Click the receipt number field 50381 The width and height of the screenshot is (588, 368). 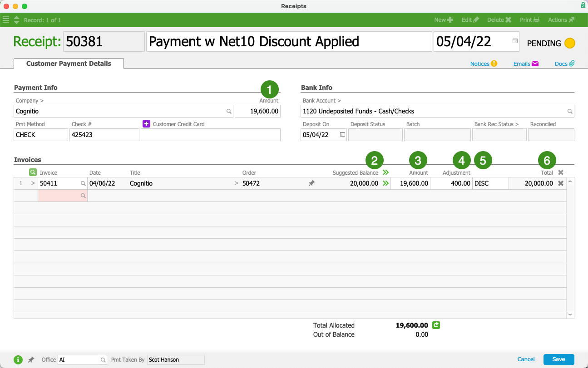click(x=104, y=42)
